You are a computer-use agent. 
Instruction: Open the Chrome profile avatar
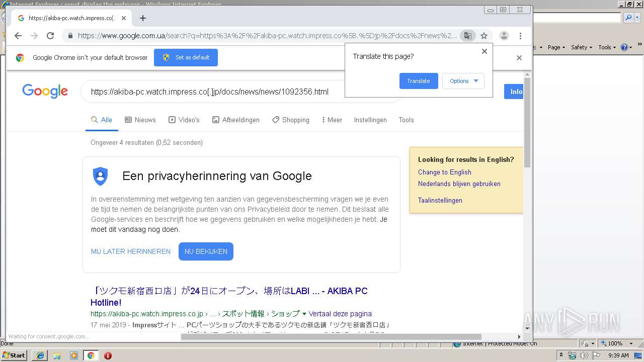504,36
